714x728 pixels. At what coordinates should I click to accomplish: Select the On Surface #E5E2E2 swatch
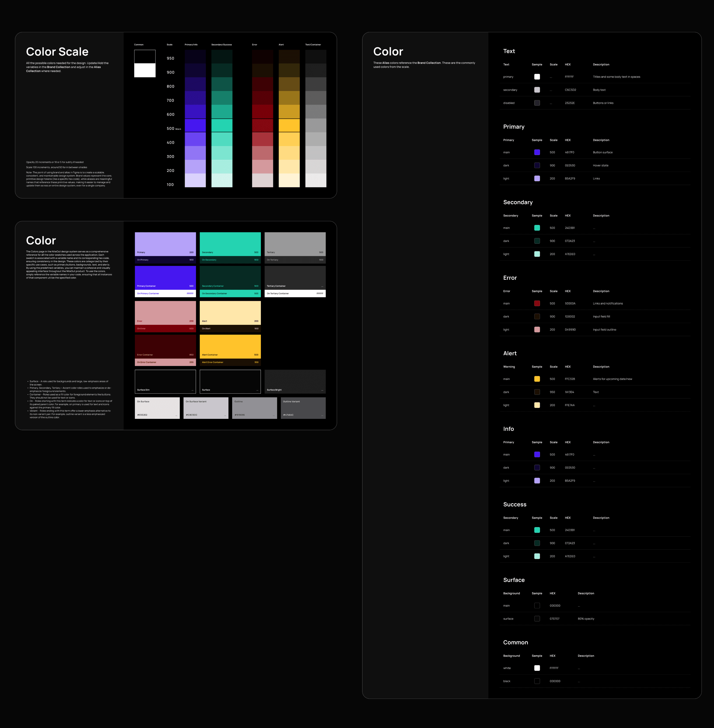click(157, 408)
